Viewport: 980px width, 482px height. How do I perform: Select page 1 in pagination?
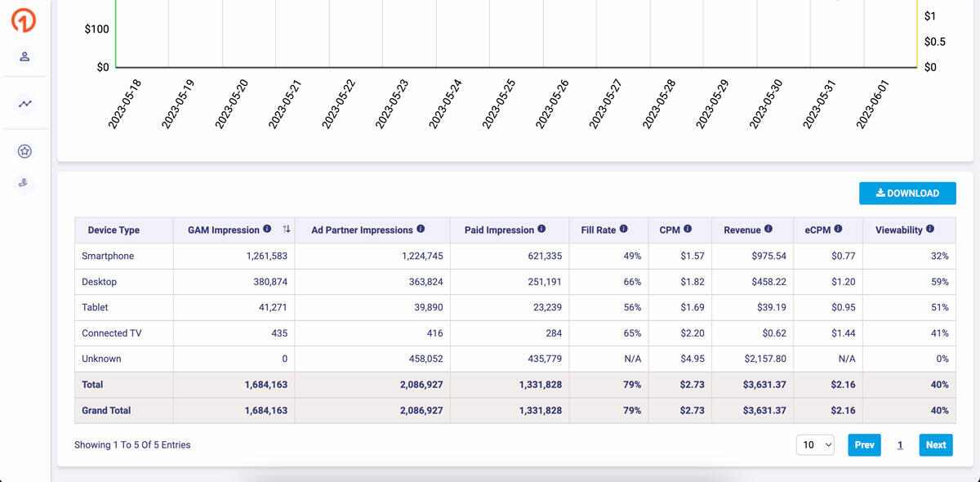(900, 444)
